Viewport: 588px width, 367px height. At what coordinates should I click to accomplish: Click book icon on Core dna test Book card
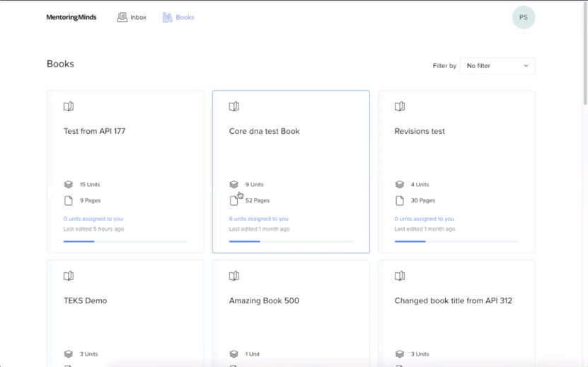click(x=234, y=106)
